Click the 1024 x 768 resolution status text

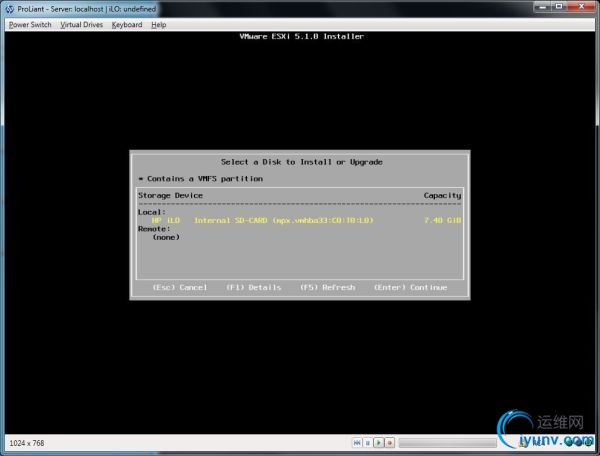[x=27, y=443]
